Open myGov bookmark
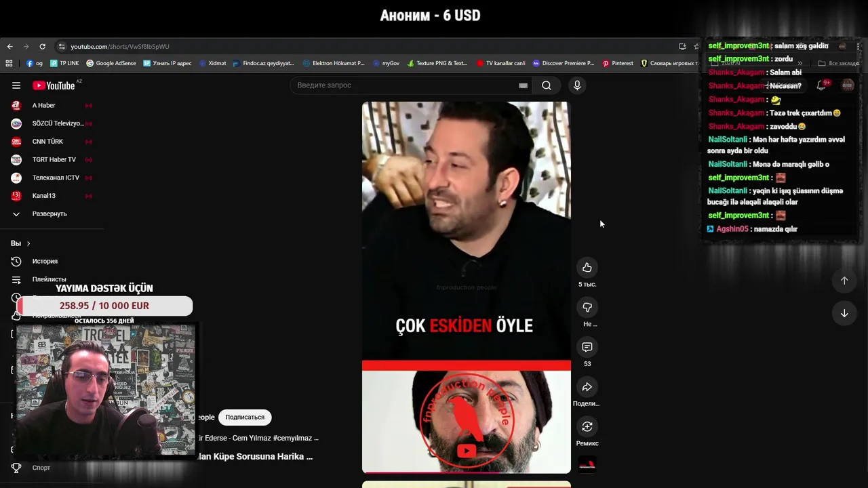 point(387,63)
